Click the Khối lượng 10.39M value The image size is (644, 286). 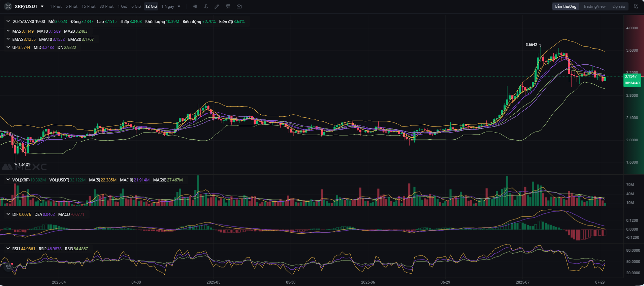pyautogui.click(x=172, y=22)
